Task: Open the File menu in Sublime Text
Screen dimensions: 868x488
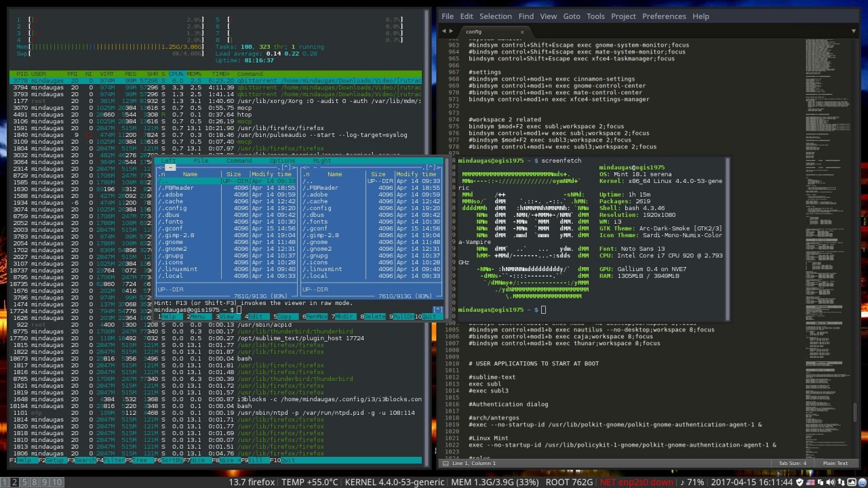Action: (448, 16)
